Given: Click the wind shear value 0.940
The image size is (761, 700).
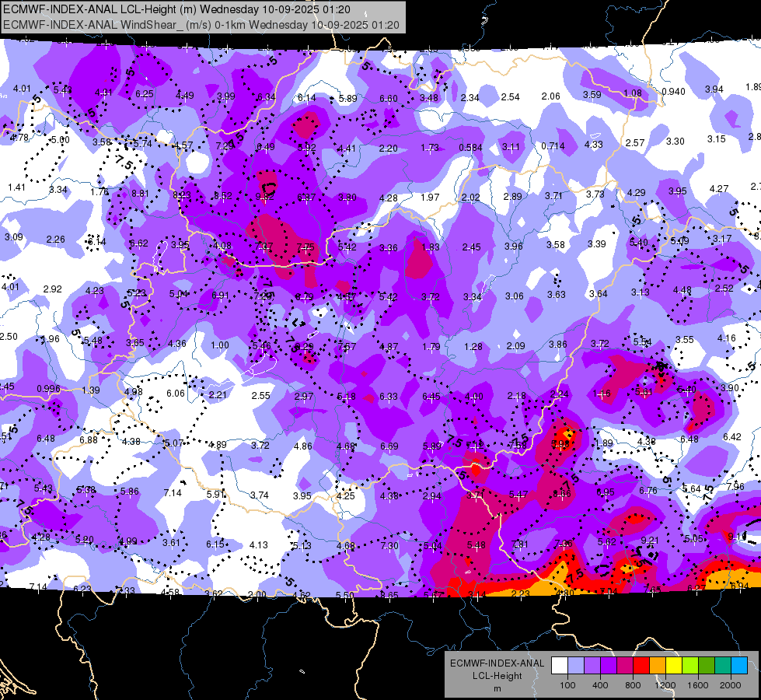Looking at the screenshot, I should (x=674, y=92).
